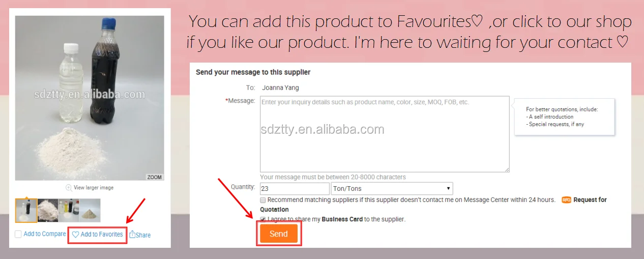Uncheck the share Business Card agreement

263,219
